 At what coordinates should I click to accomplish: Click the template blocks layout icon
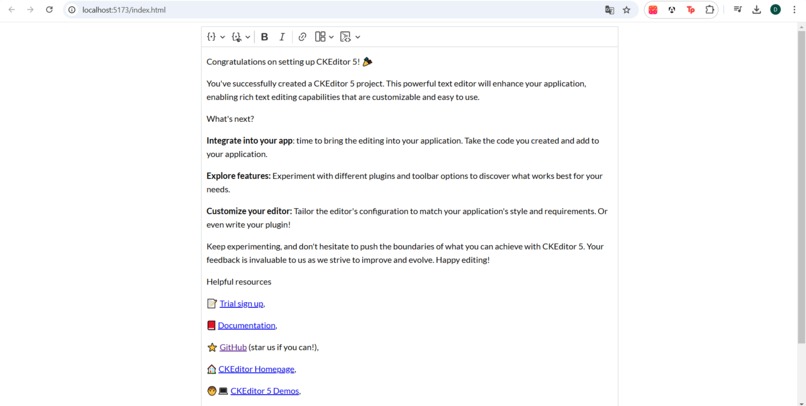(x=320, y=36)
